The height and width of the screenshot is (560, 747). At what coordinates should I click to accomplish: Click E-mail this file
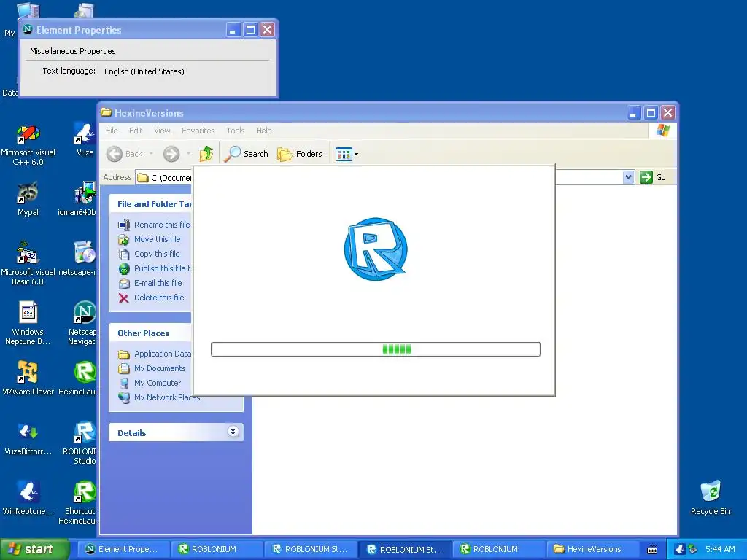tap(150, 283)
